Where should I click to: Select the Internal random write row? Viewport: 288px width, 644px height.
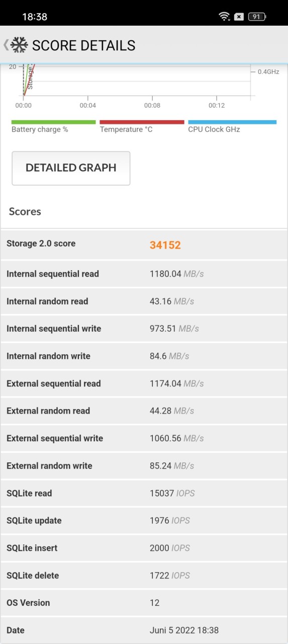(x=144, y=356)
